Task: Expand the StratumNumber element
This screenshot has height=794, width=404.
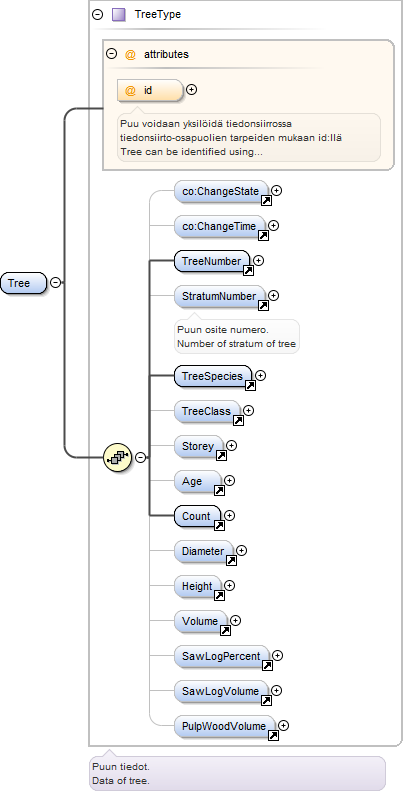Action: pyautogui.click(x=273, y=295)
